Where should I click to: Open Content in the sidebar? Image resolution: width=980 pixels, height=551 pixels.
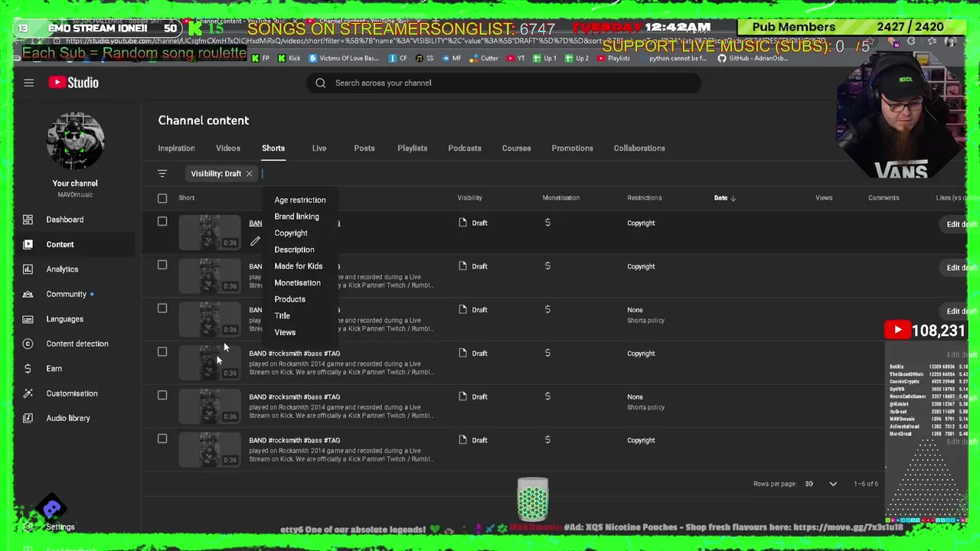click(60, 244)
